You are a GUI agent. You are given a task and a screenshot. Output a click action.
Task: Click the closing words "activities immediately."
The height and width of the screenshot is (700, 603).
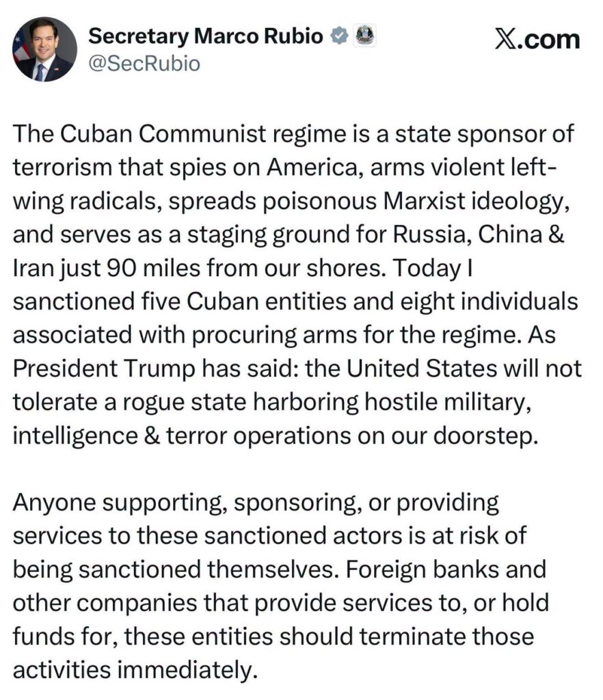(135, 670)
